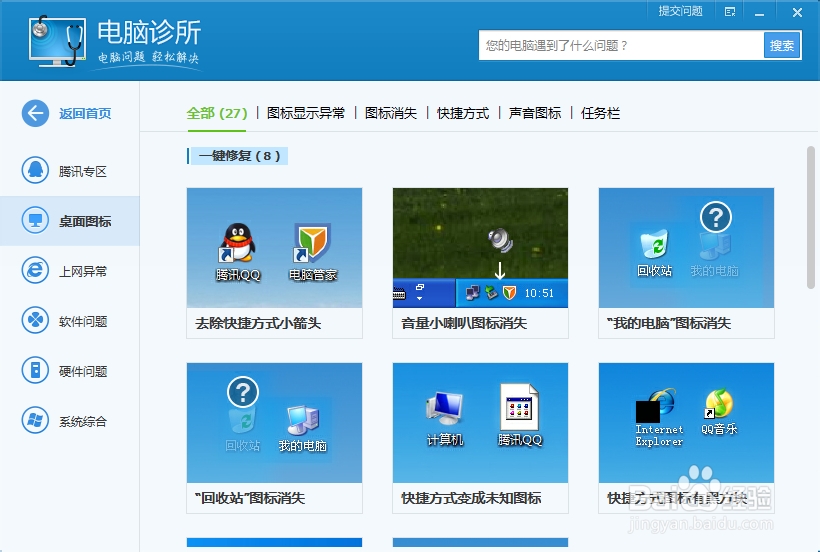Click the problem search input field

click(621, 45)
